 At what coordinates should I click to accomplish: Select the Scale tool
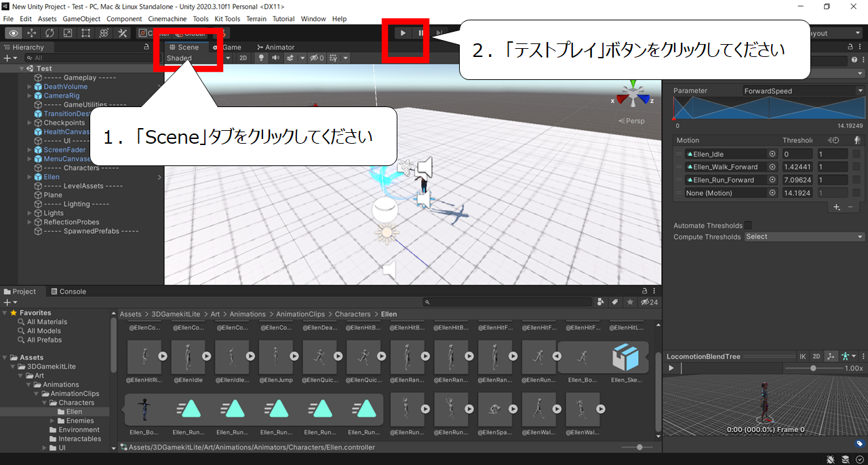(68, 33)
